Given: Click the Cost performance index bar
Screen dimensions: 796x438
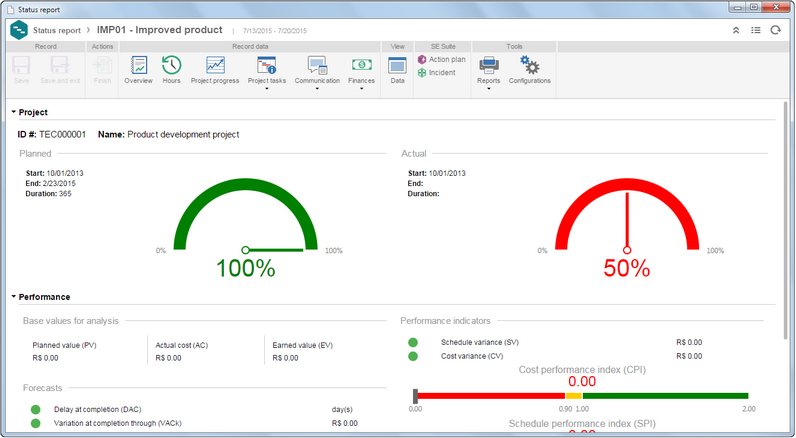Looking at the screenshot, I should [582, 396].
